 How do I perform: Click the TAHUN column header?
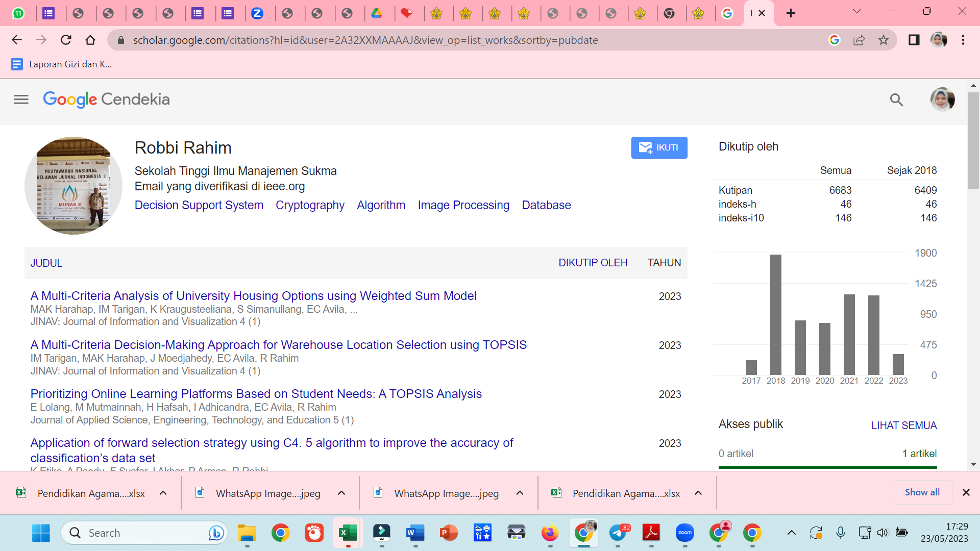click(664, 263)
